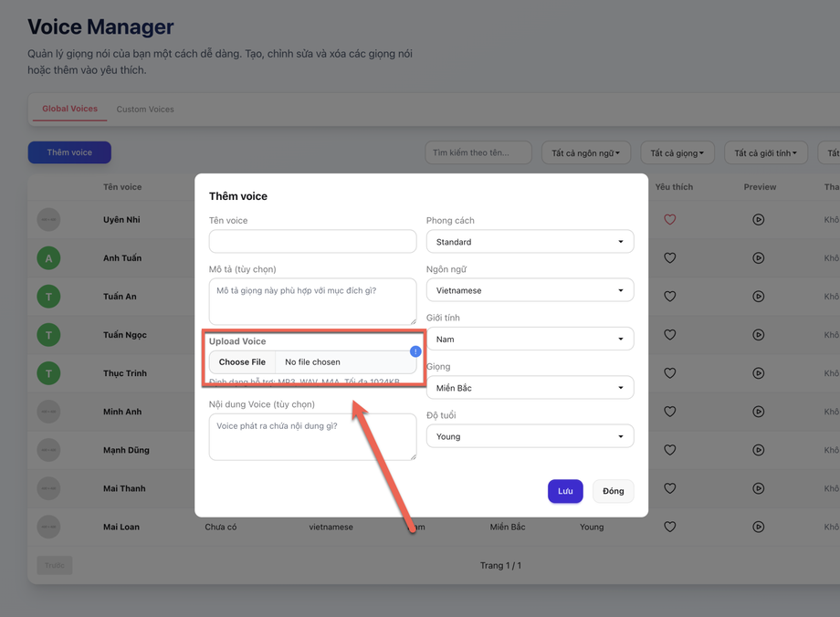Play preview for Uyên Nhi voice

click(x=758, y=220)
